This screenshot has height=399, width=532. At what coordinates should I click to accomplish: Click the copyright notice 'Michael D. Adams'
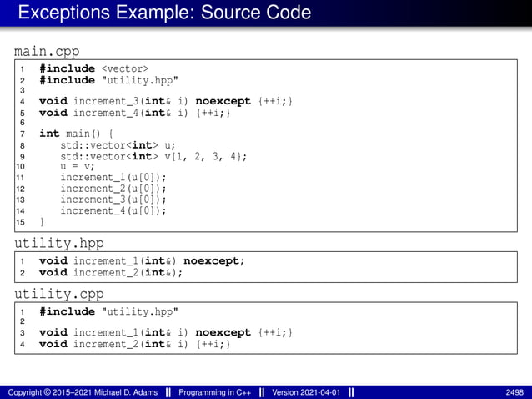pyautogui.click(x=126, y=392)
